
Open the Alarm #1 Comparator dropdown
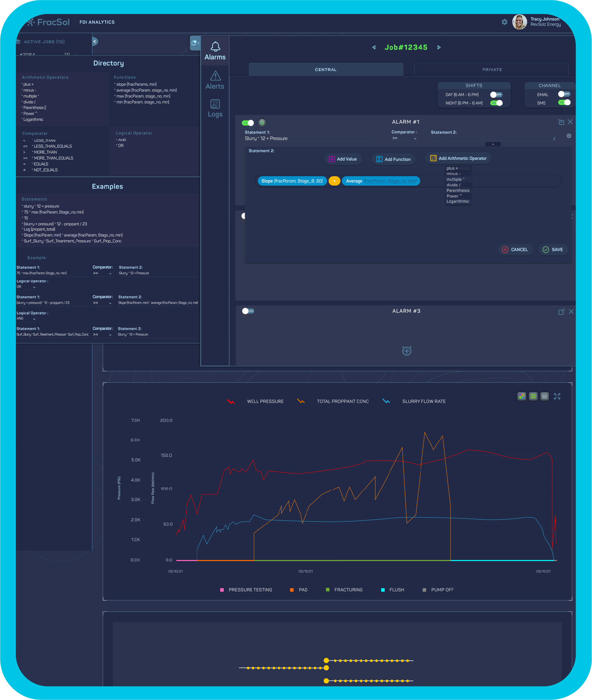click(404, 138)
